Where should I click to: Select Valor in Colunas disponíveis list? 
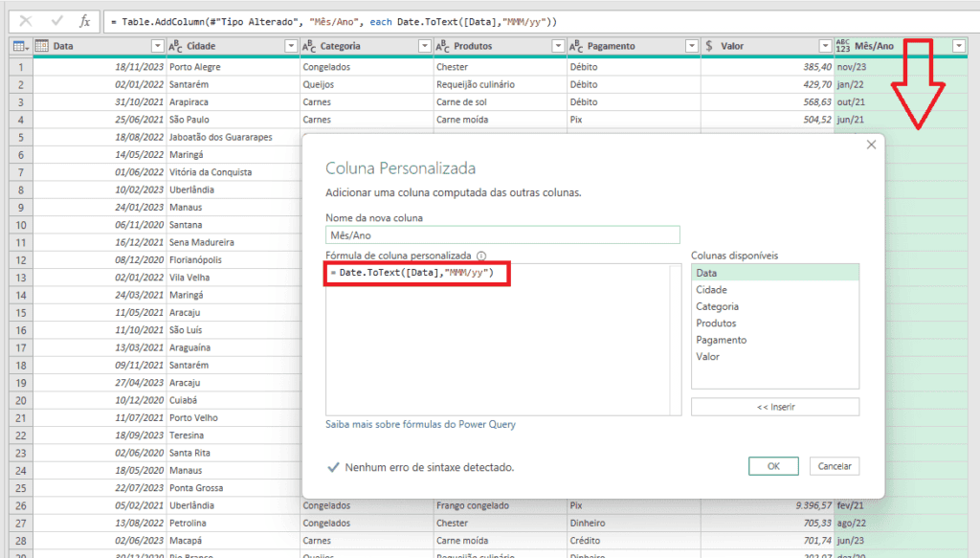point(775,357)
